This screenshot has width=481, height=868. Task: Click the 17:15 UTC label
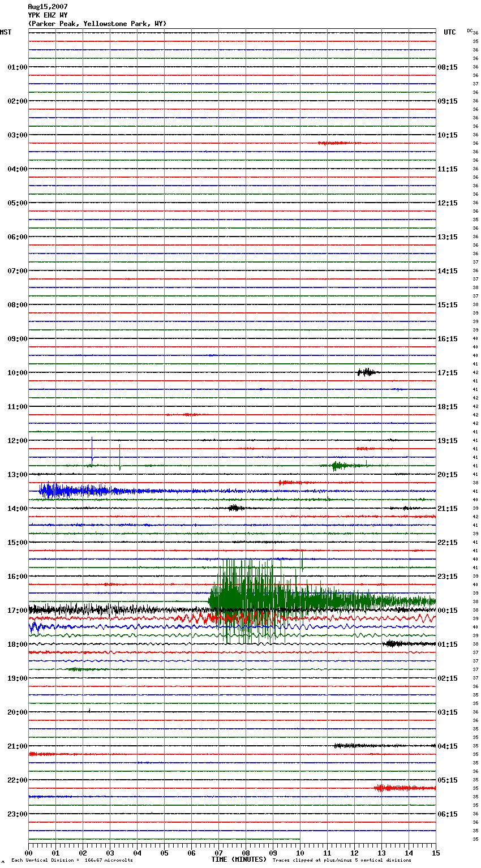click(448, 373)
